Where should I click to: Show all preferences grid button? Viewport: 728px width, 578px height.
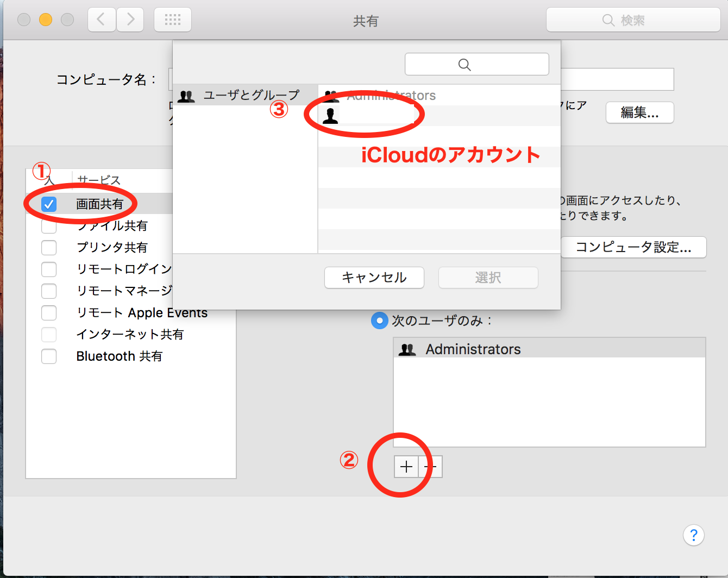[x=173, y=20]
